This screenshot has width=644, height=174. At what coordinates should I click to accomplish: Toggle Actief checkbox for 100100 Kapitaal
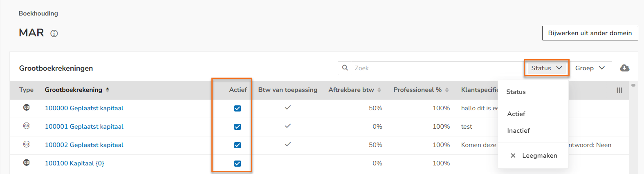pyautogui.click(x=238, y=163)
